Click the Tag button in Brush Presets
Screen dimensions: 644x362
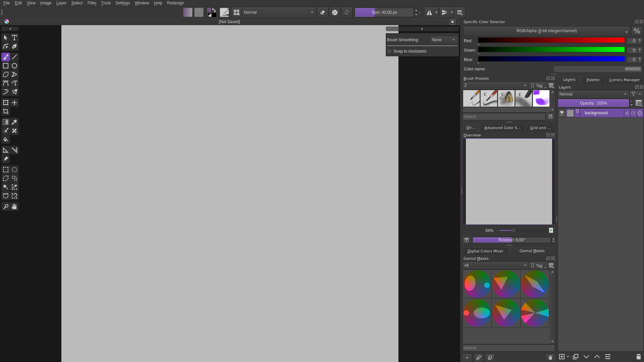click(x=538, y=85)
